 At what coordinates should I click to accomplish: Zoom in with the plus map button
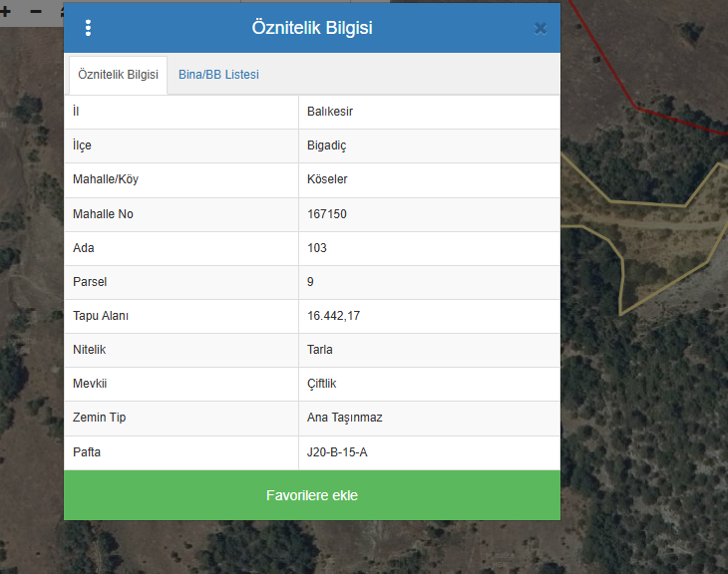pos(6,11)
